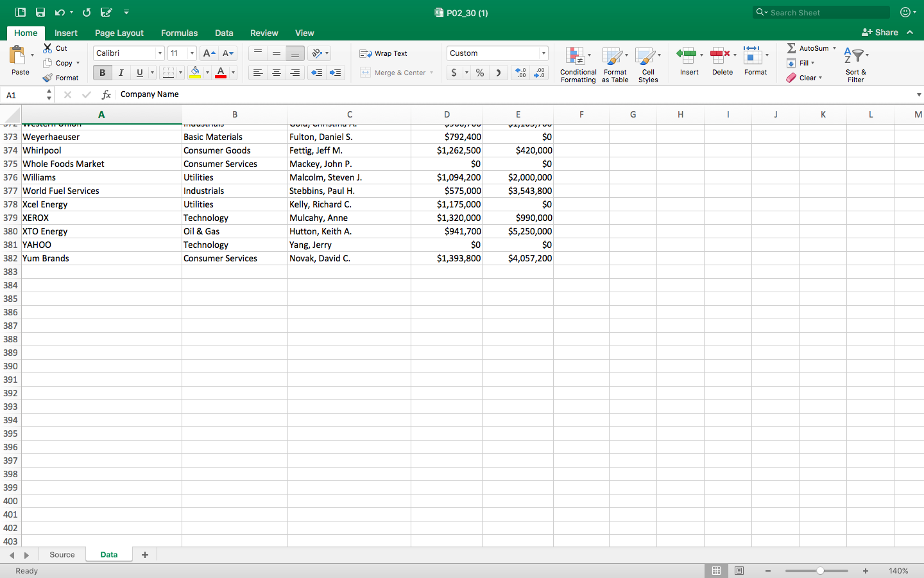Viewport: 924px width, 578px height.
Task: Apply comma style number format
Action: 498,73
